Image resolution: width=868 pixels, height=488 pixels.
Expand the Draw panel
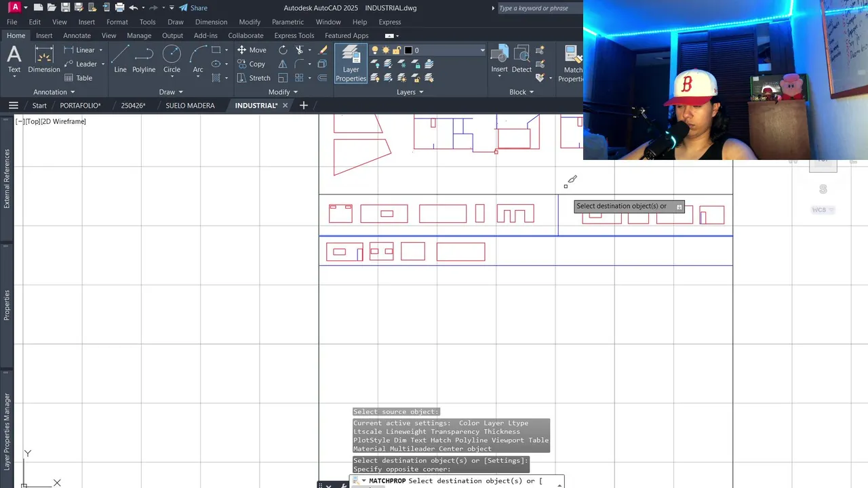[x=171, y=92]
